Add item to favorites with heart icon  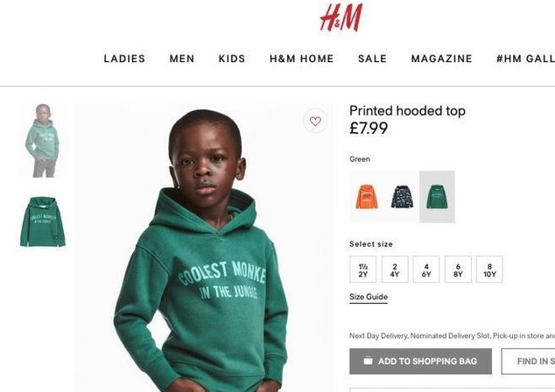click(315, 122)
